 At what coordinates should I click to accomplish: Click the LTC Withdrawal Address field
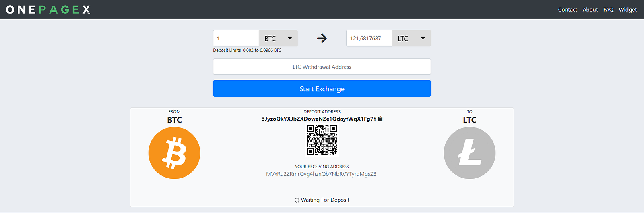(x=322, y=67)
